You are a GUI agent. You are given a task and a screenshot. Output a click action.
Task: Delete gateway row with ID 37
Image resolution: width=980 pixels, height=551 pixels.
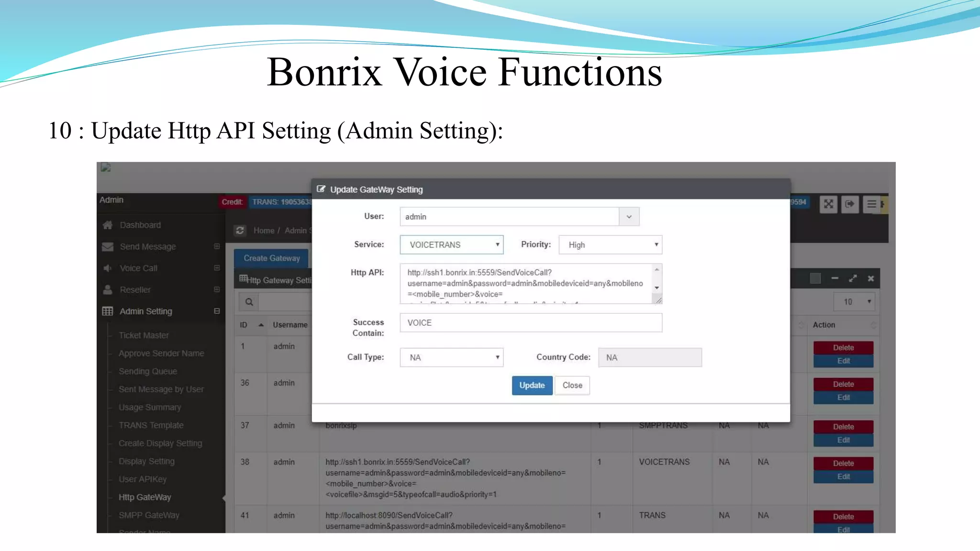[x=843, y=427]
